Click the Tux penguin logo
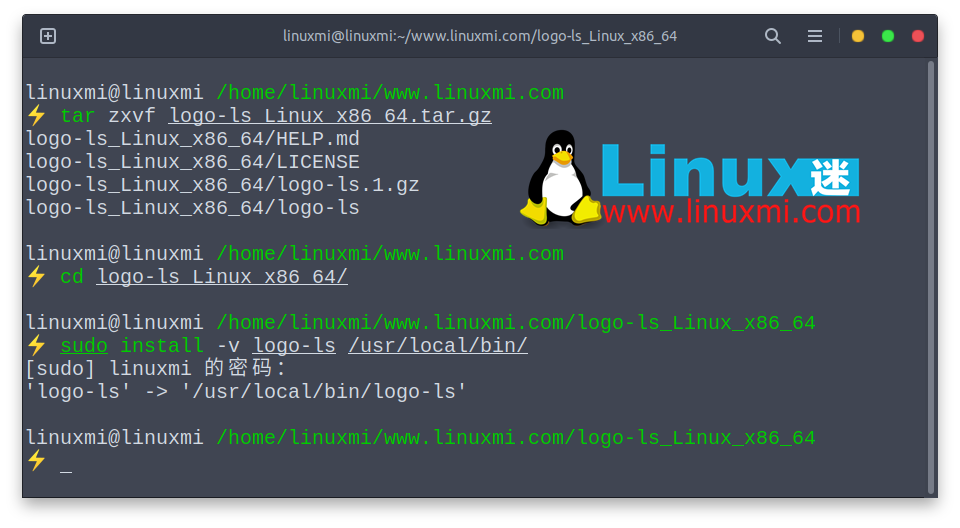Screen dimensions: 960x528 click(x=560, y=178)
